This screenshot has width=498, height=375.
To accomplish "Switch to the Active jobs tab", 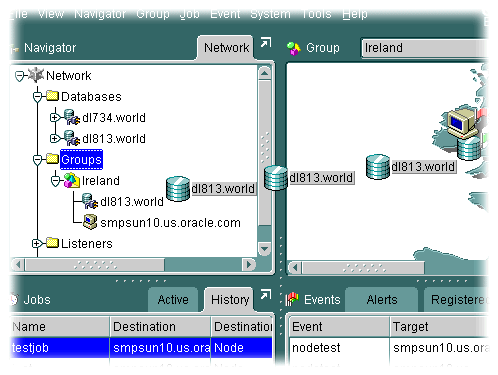I will pos(173,300).
